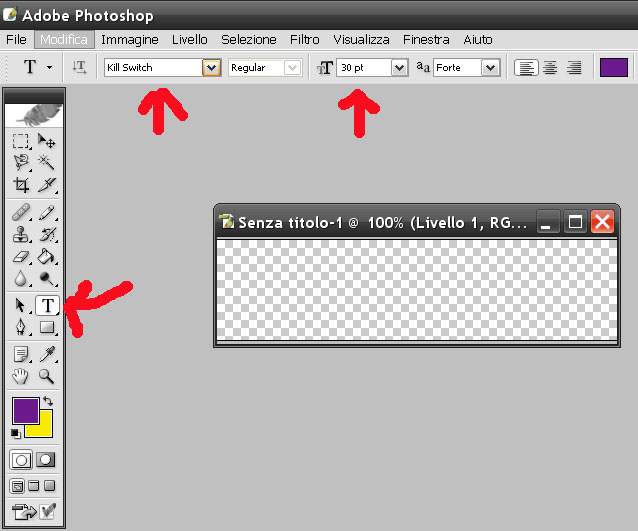
Task: Click the feather logo atop the toolbox
Action: click(34, 116)
